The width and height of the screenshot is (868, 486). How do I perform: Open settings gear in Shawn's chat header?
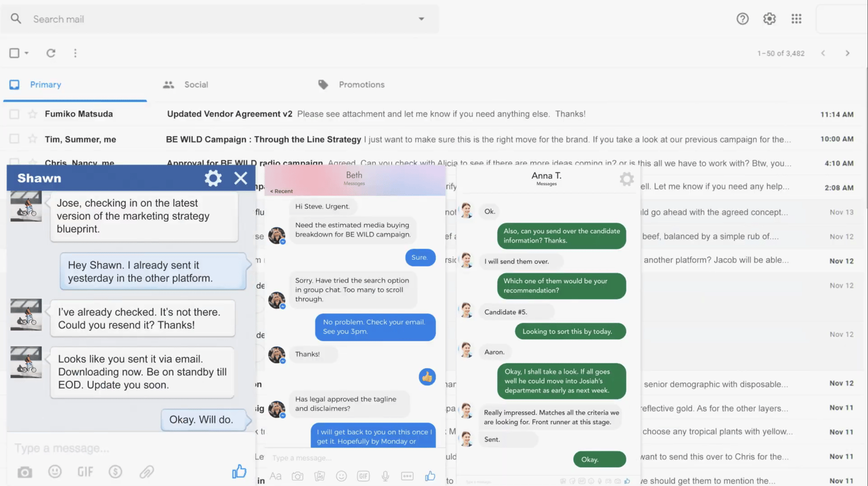point(213,178)
